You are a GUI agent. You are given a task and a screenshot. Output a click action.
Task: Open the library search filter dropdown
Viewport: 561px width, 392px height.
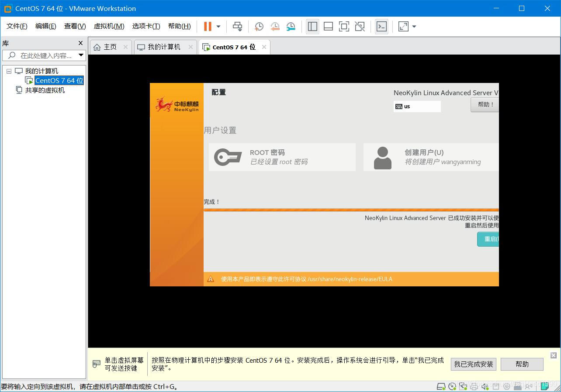tap(81, 55)
